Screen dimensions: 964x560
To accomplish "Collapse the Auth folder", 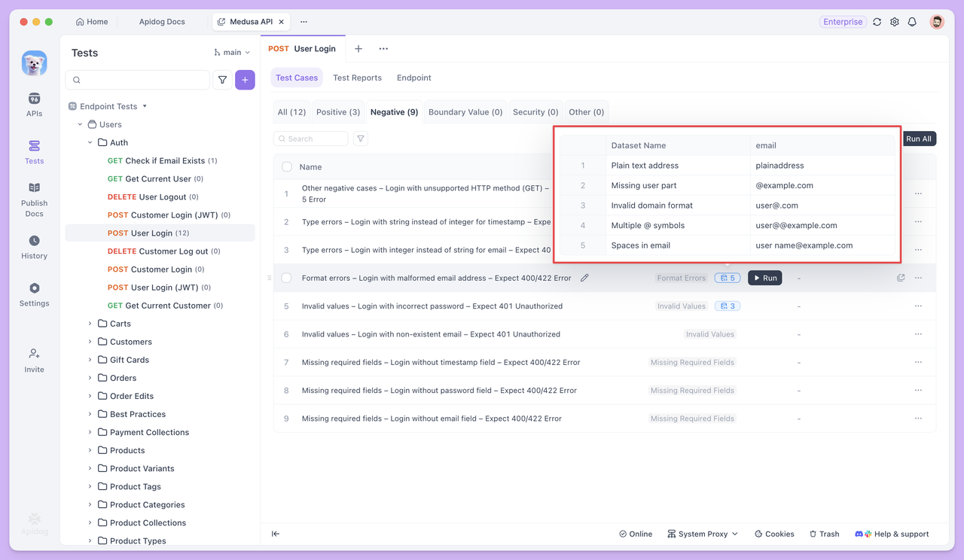I will [x=90, y=142].
